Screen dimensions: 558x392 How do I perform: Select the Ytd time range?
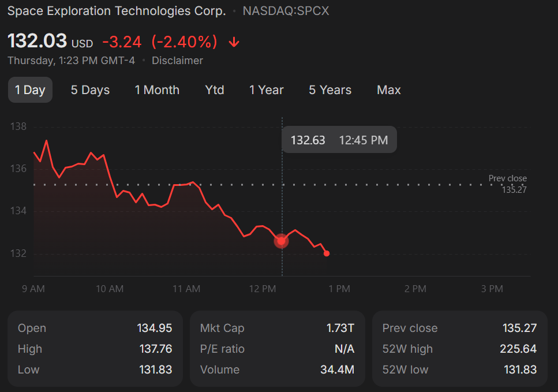pyautogui.click(x=215, y=89)
